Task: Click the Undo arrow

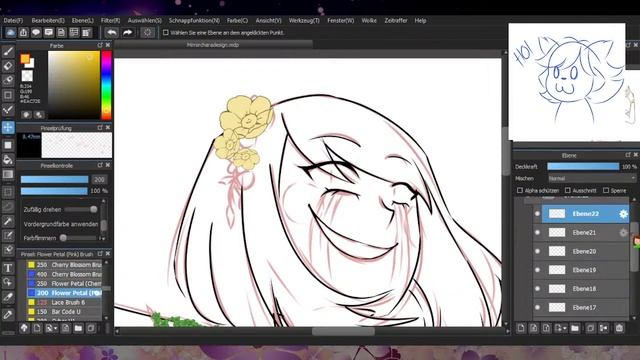Action: pos(111,33)
